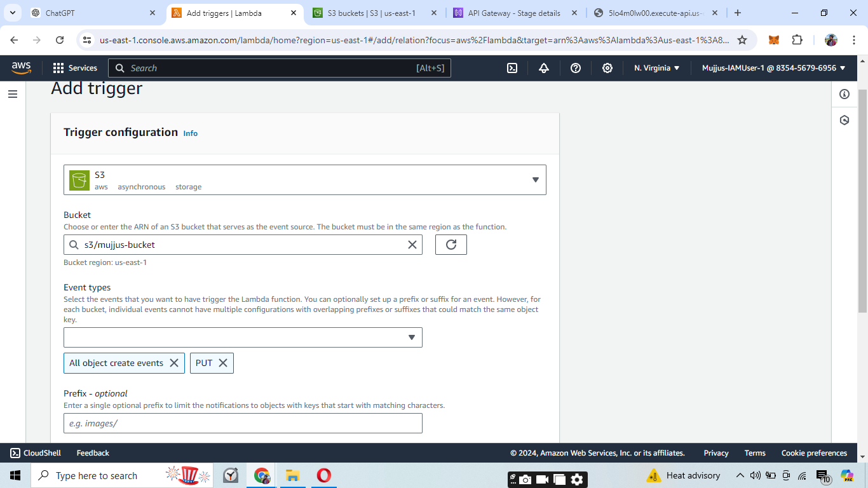Focus the browser address bar URL
Viewport: 868px width, 488px height.
(414, 40)
